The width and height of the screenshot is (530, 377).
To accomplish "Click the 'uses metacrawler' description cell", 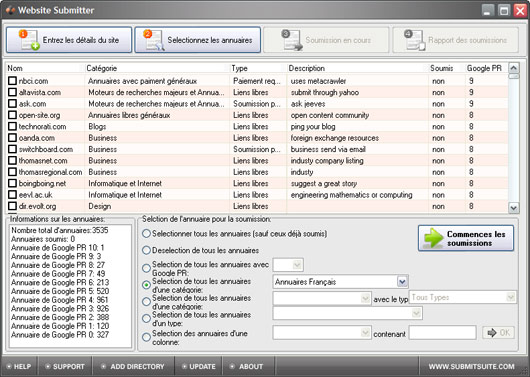I will point(318,81).
